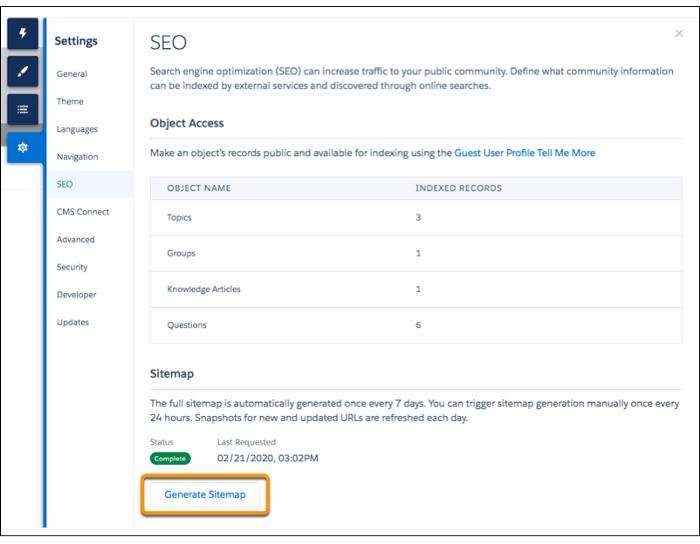Switch to Advanced settings
The width and height of the screenshot is (700, 544).
click(x=76, y=239)
